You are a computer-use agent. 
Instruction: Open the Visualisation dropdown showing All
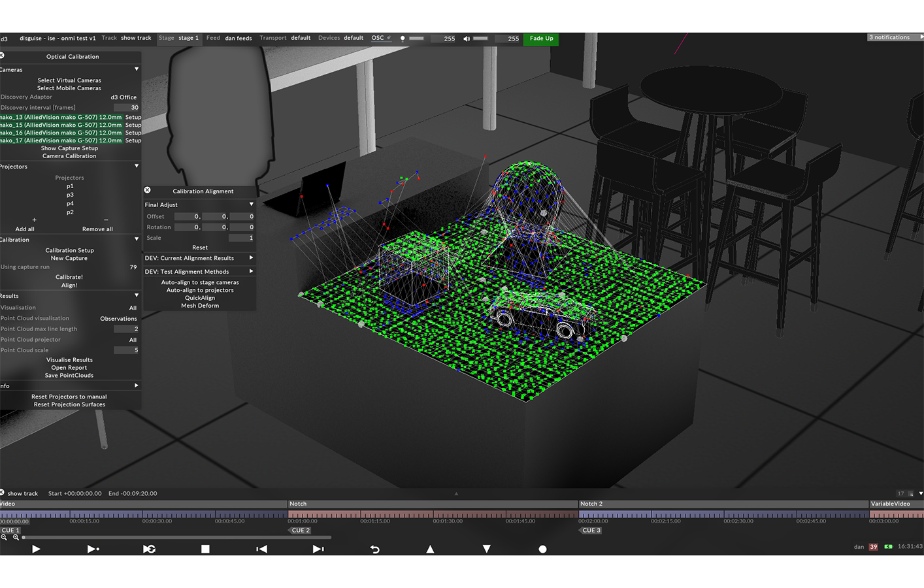(x=133, y=308)
